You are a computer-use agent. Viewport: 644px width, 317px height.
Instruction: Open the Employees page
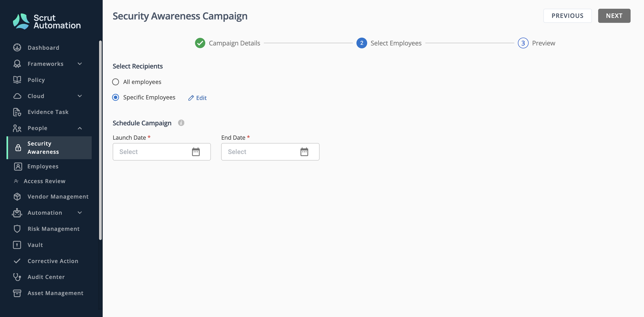[43, 166]
